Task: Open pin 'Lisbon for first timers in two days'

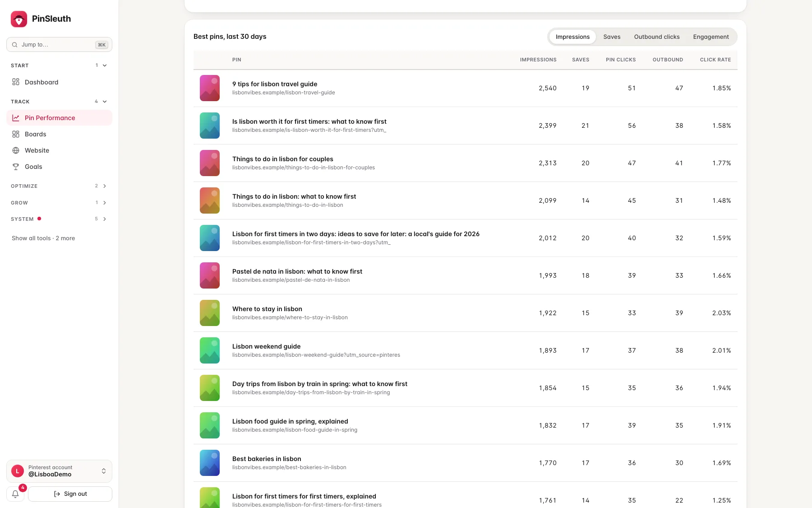Action: [356, 234]
